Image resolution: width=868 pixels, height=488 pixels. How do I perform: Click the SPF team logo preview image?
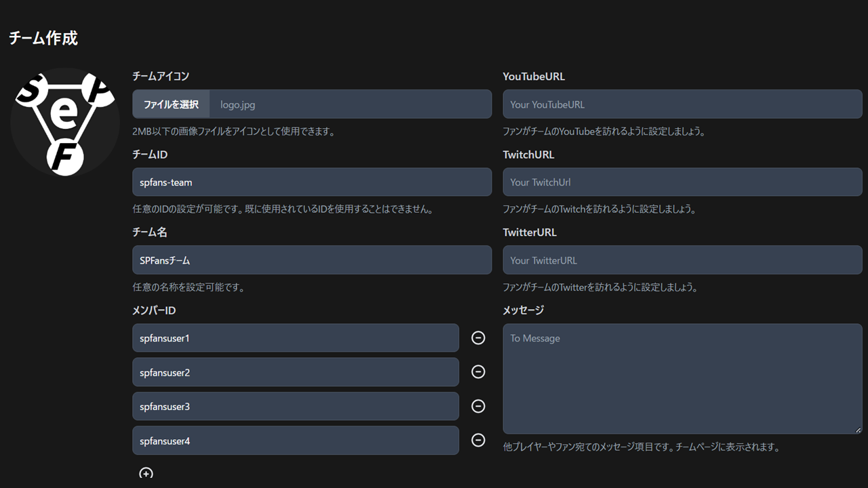65,122
